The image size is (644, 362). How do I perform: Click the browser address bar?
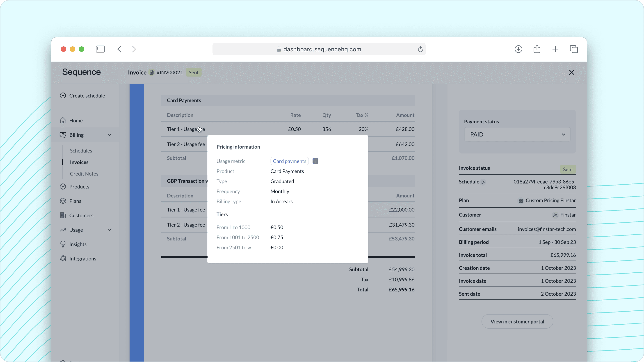(319, 49)
